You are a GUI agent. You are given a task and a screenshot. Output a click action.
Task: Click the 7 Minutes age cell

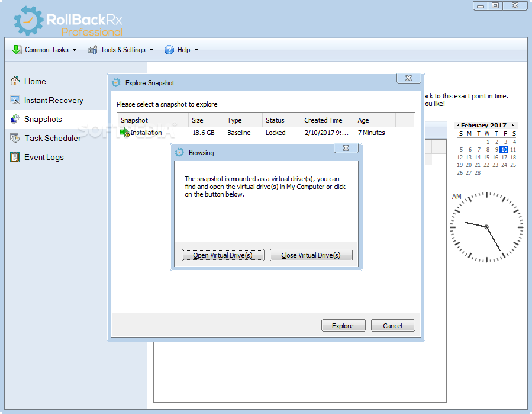[x=372, y=133]
